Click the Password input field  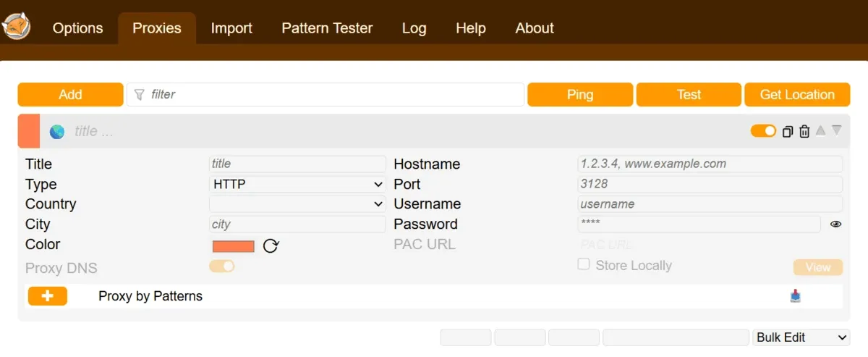click(x=699, y=224)
